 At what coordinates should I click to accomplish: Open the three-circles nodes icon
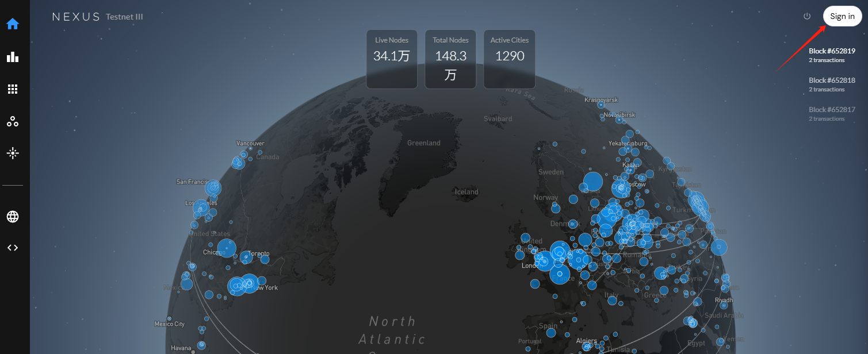(13, 121)
